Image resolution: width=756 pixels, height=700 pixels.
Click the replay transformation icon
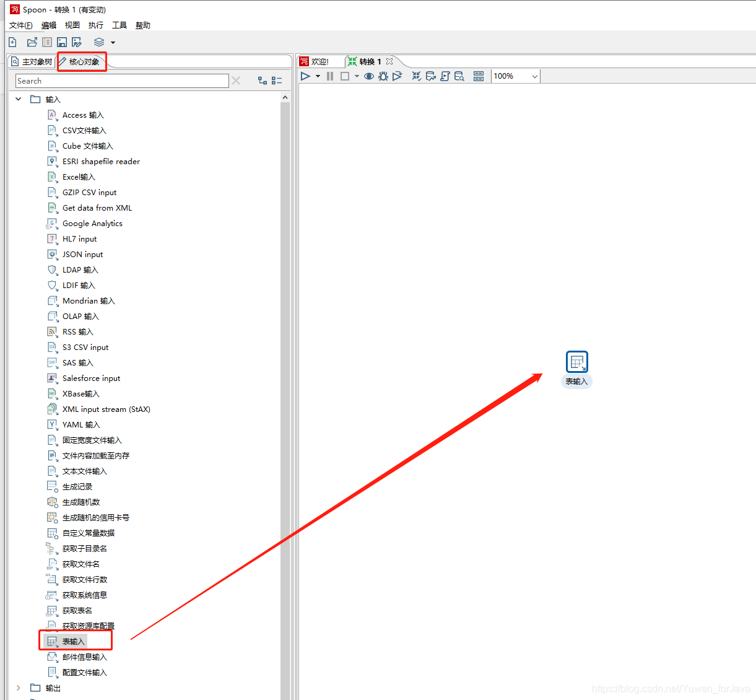pyautogui.click(x=398, y=76)
